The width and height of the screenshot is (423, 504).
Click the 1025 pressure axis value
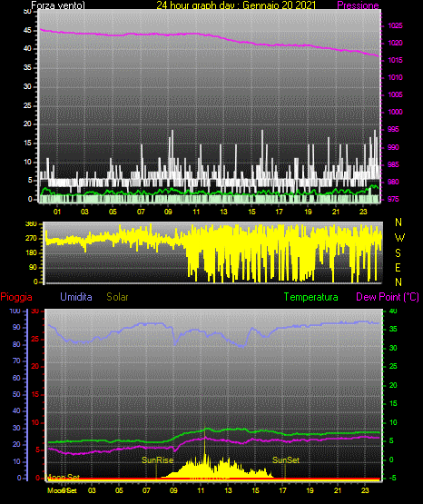tap(395, 25)
